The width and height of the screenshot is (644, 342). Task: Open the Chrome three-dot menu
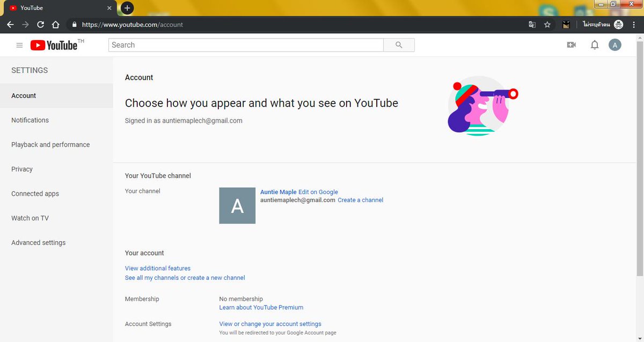point(634,25)
